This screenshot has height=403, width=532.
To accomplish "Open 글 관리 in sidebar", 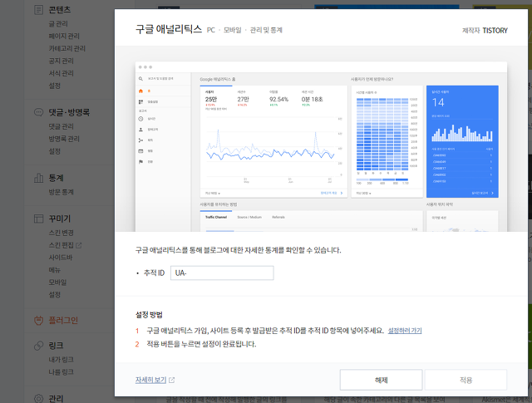I will coord(58,24).
